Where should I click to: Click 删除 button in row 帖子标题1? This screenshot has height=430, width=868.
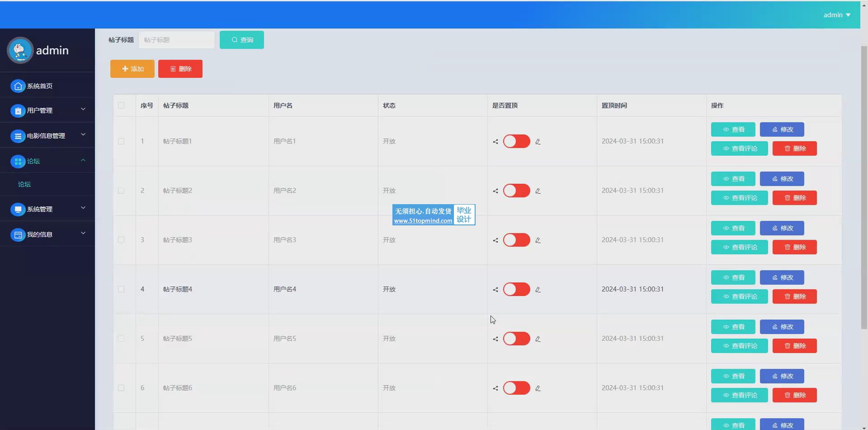point(795,148)
